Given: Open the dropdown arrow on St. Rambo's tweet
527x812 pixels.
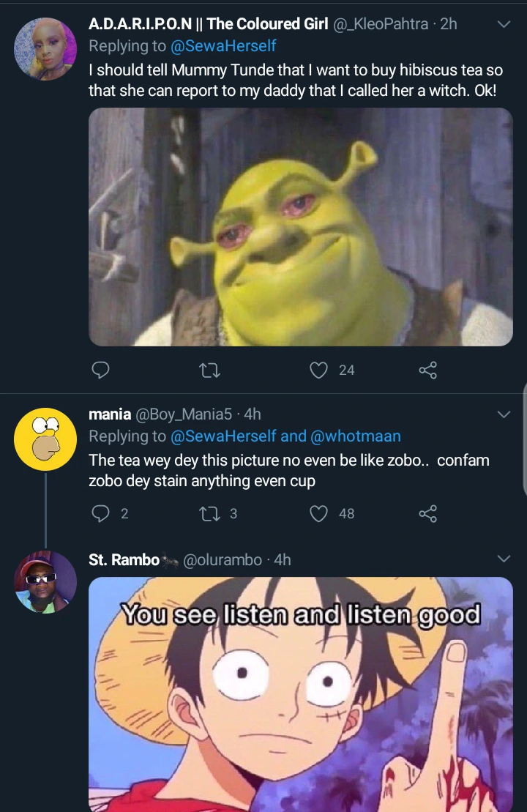Looking at the screenshot, I should [x=504, y=559].
